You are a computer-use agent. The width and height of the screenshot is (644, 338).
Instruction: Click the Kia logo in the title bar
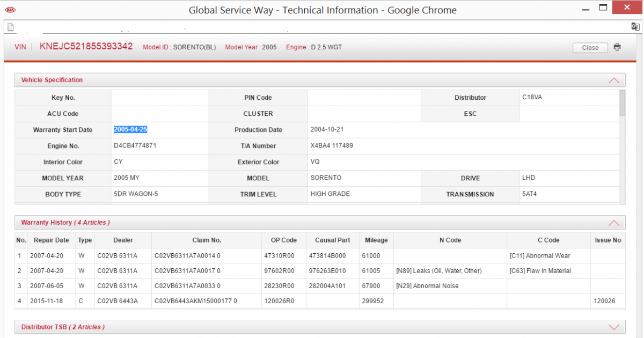10,10
